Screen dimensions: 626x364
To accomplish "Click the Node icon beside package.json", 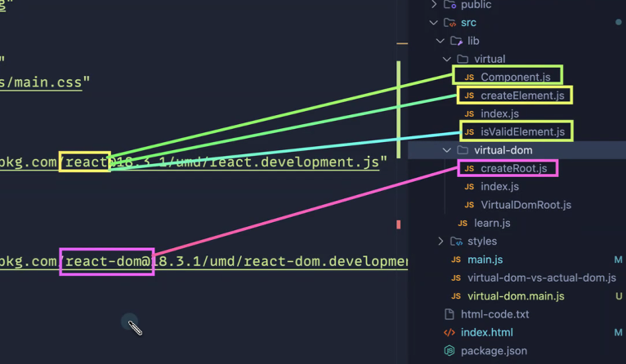I will pyautogui.click(x=449, y=351).
